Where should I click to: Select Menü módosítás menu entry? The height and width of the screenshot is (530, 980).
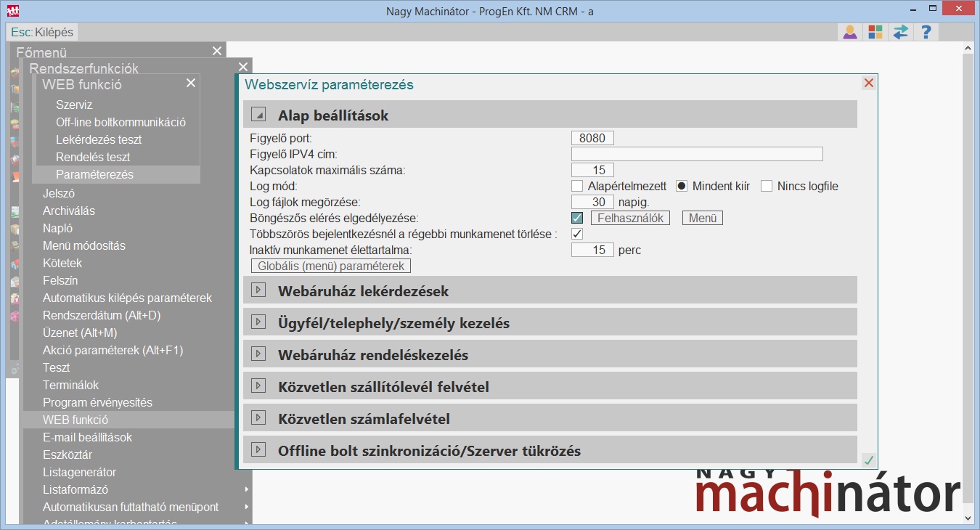[84, 245]
